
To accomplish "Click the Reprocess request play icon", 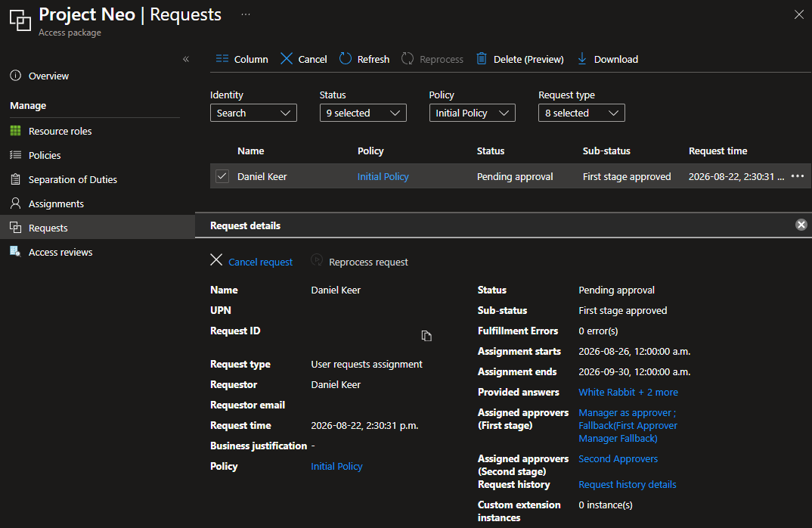I will 317,260.
